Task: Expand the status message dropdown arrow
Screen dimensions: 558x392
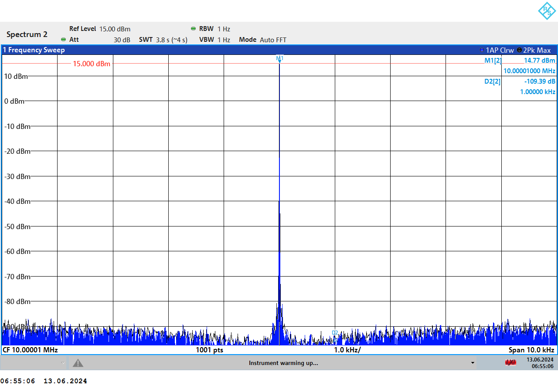Action: [x=473, y=363]
